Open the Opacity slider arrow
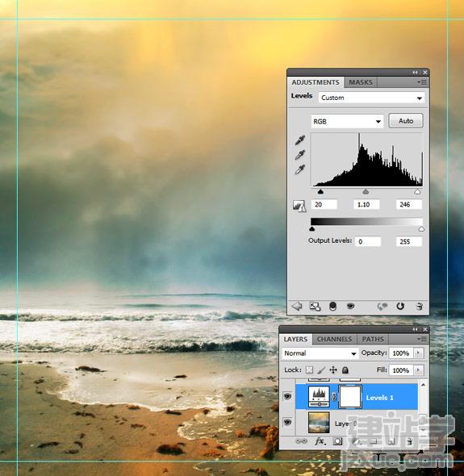464x476 pixels. (x=419, y=353)
